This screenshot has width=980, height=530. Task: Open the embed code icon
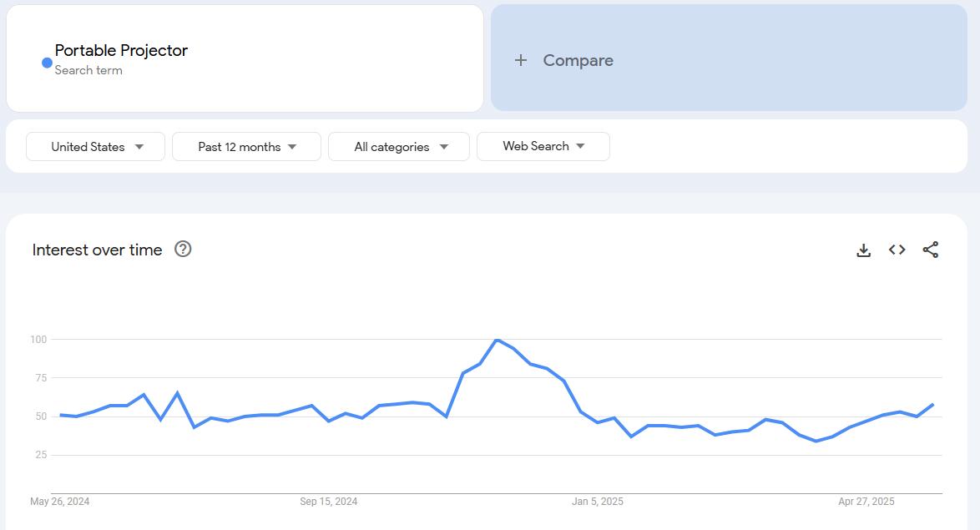click(897, 250)
